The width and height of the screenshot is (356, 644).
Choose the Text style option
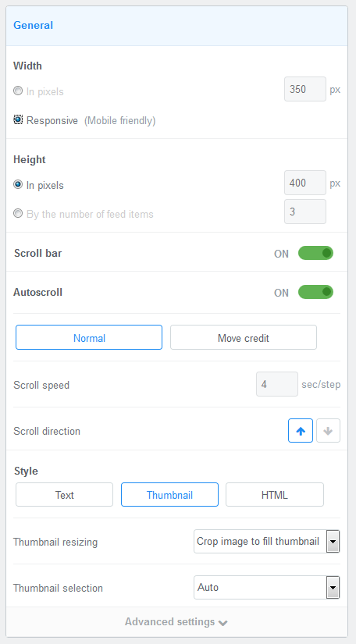[65, 494]
